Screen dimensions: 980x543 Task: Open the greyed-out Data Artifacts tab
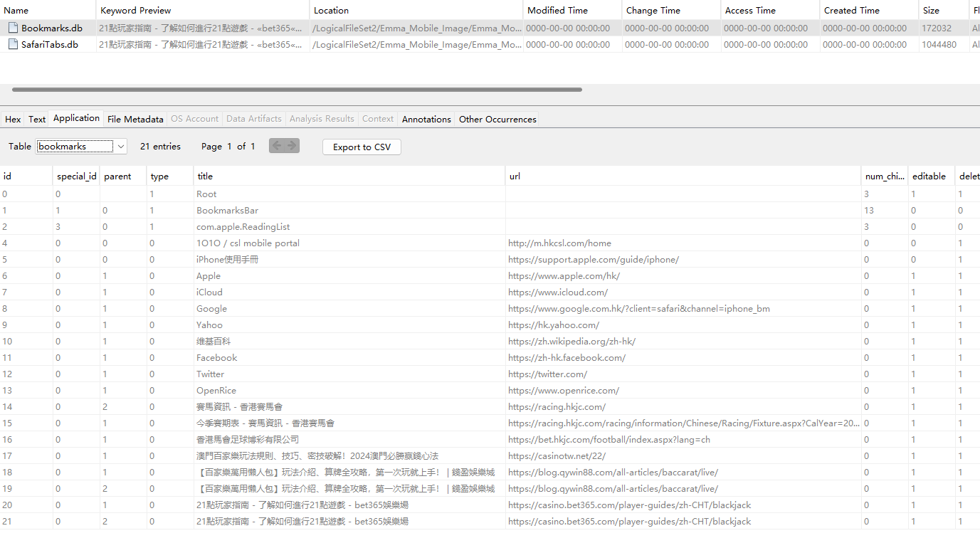[x=254, y=119]
